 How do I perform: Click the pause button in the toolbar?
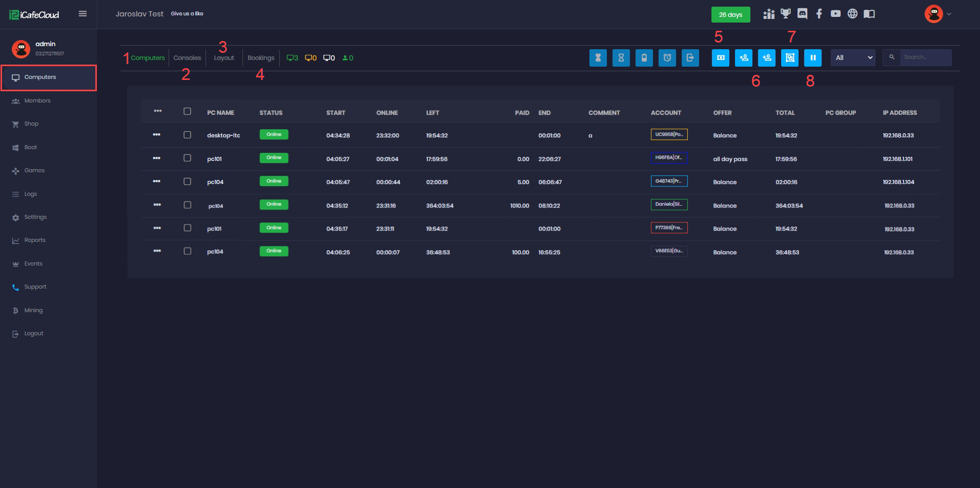pyautogui.click(x=812, y=58)
